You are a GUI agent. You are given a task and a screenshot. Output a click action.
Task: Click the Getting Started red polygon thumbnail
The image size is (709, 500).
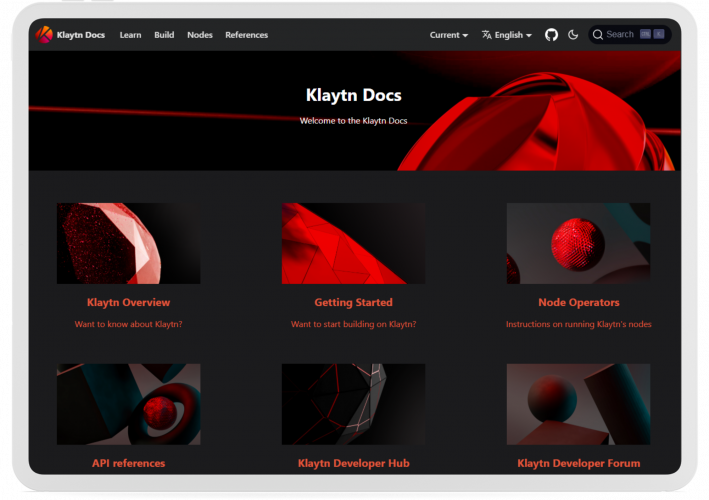coord(354,243)
